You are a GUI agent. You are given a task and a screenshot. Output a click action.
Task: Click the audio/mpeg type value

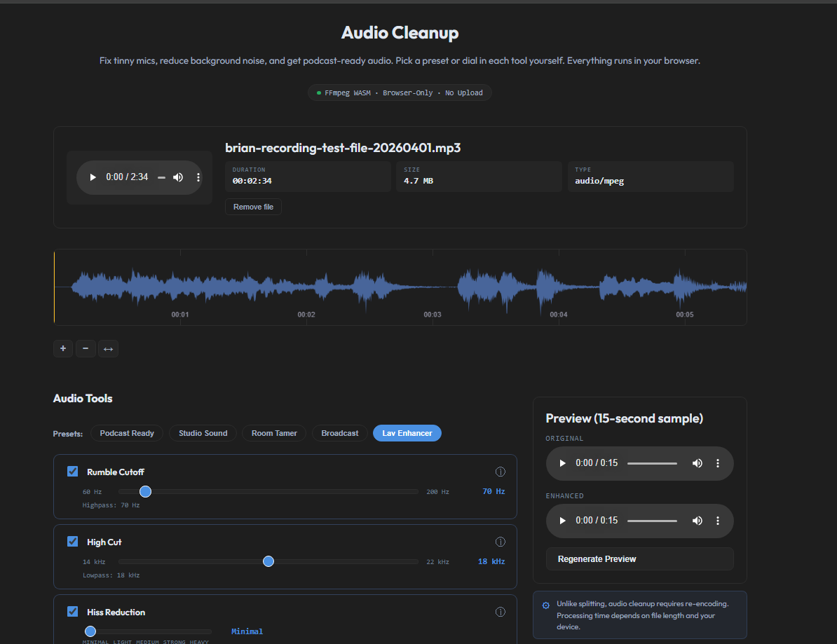[x=599, y=181]
